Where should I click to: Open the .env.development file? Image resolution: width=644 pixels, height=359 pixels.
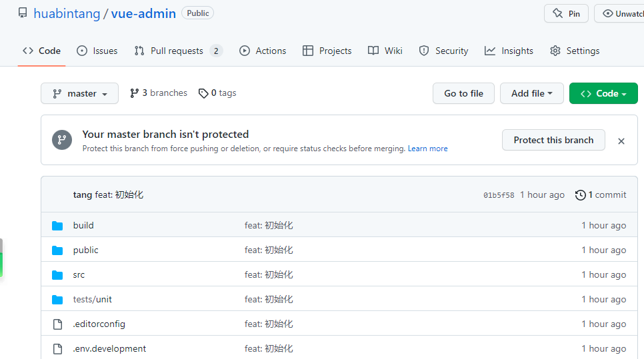(109, 348)
